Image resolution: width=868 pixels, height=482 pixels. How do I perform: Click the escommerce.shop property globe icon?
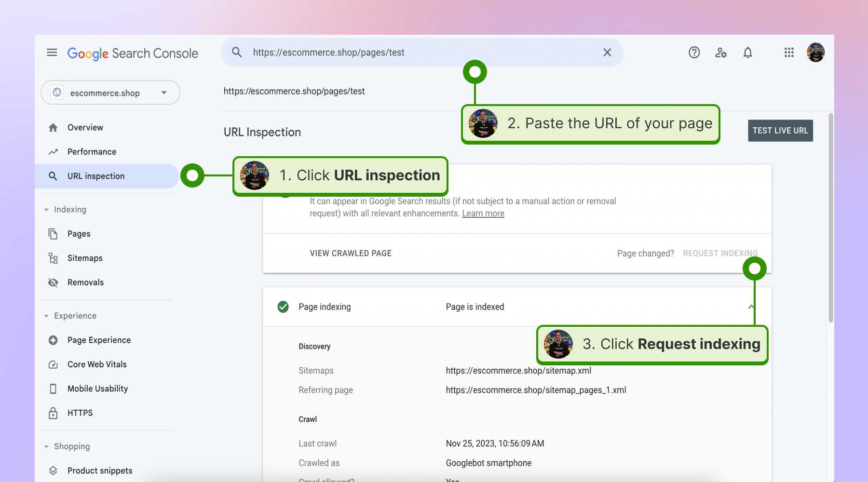57,92
